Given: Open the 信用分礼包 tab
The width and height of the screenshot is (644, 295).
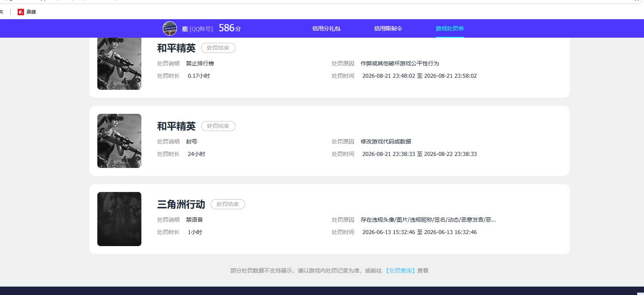Looking at the screenshot, I should [x=326, y=28].
